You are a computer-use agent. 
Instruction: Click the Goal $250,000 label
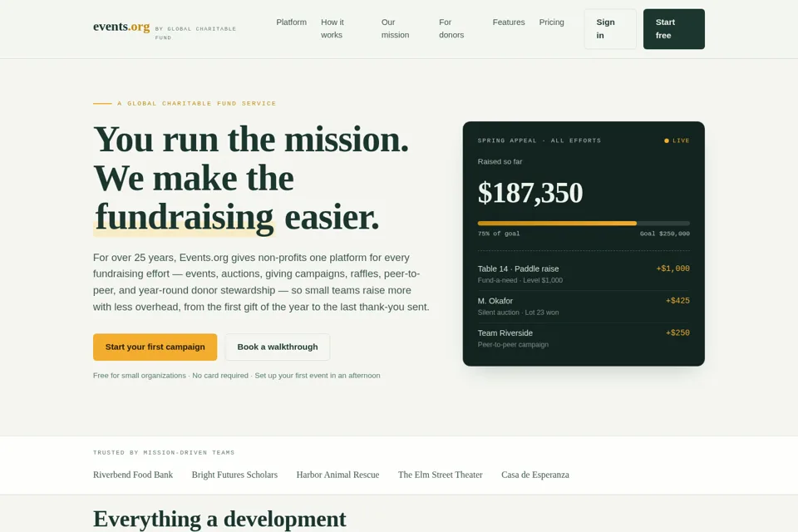tap(665, 234)
